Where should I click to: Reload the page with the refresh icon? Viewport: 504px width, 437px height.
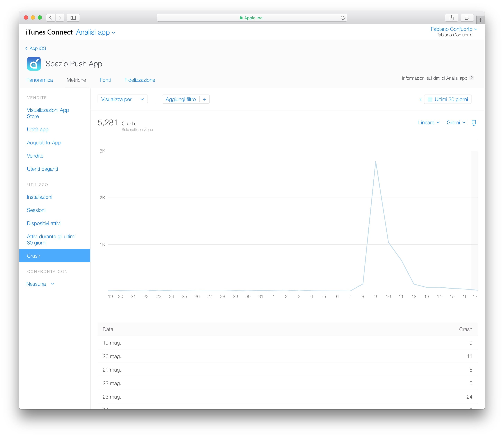tap(342, 17)
